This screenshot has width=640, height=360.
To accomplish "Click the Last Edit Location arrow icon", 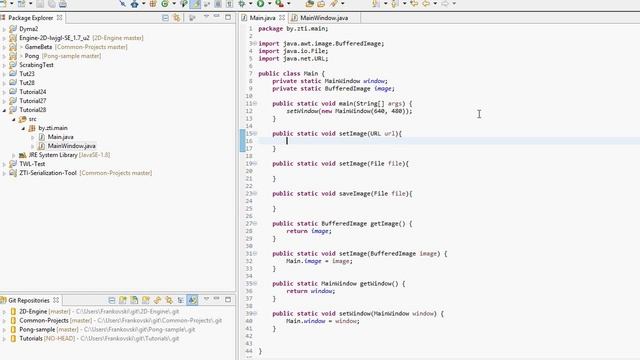I will click(414, 4).
